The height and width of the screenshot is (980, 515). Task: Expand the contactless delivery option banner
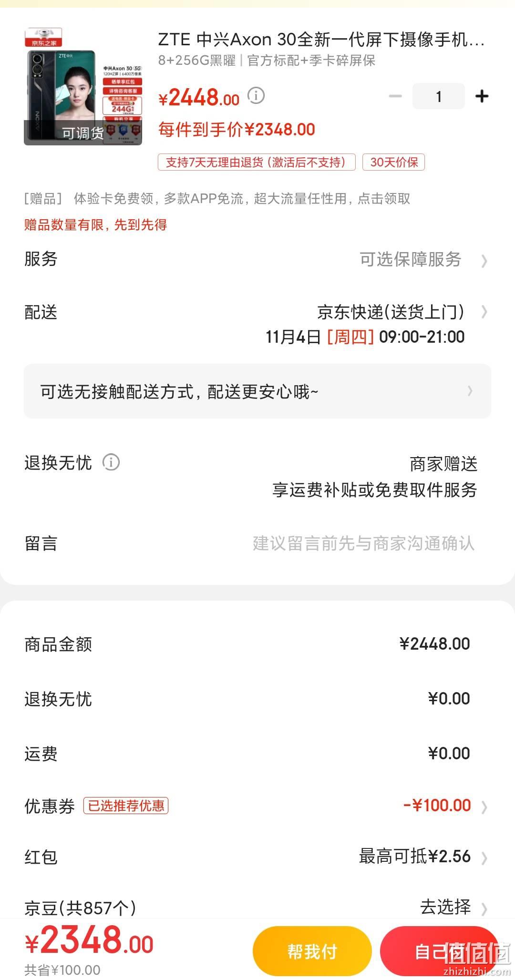(x=257, y=391)
